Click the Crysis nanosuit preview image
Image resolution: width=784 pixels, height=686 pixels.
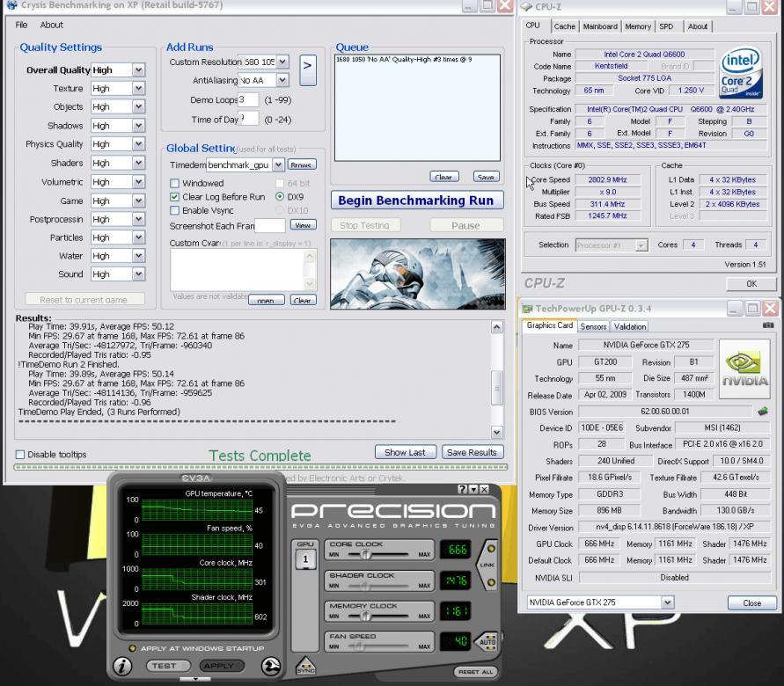417,274
